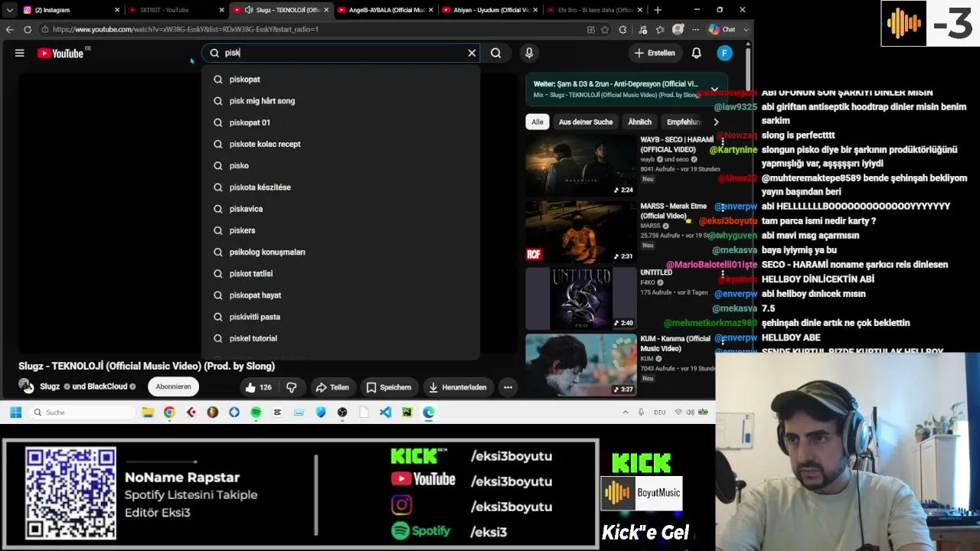The width and height of the screenshot is (980, 551).
Task: Select the 'piskers' suggestion
Action: tap(341, 230)
